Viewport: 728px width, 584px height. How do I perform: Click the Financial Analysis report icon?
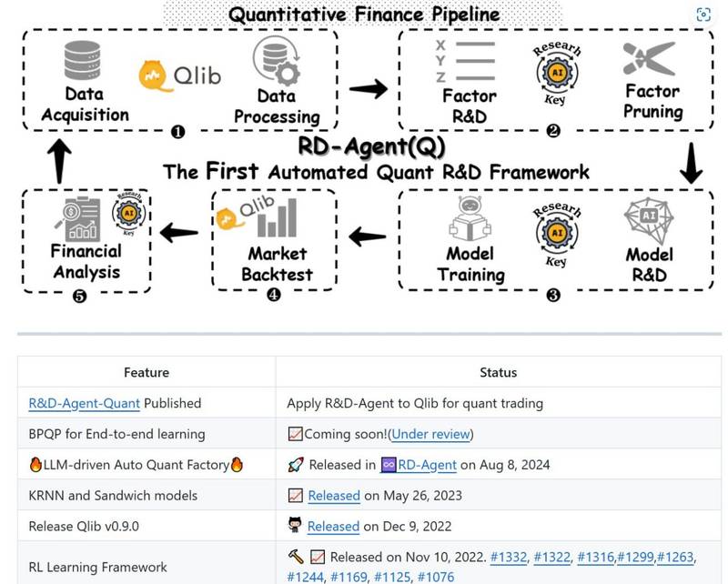tap(77, 218)
